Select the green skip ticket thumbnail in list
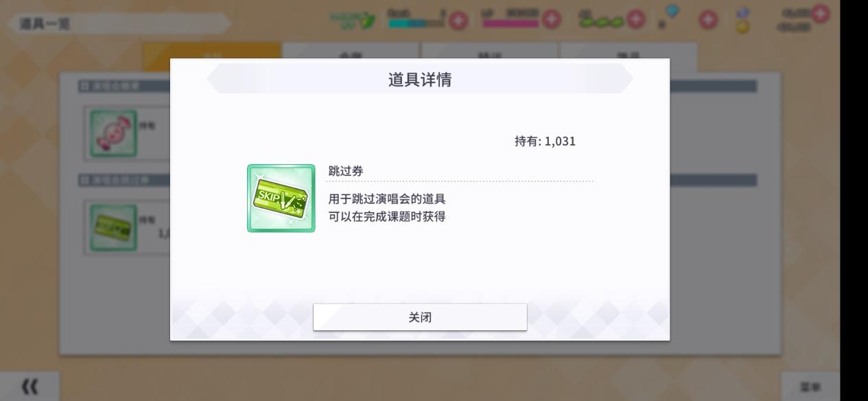 click(114, 227)
